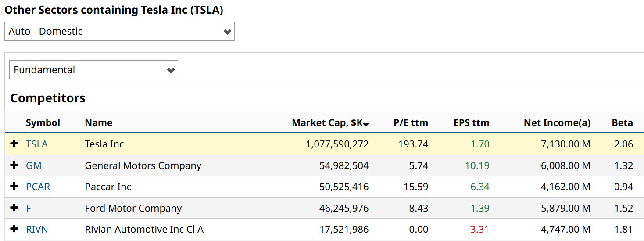Click P/E value 15.59
This screenshot has height=241, width=644.
pyautogui.click(x=416, y=187)
